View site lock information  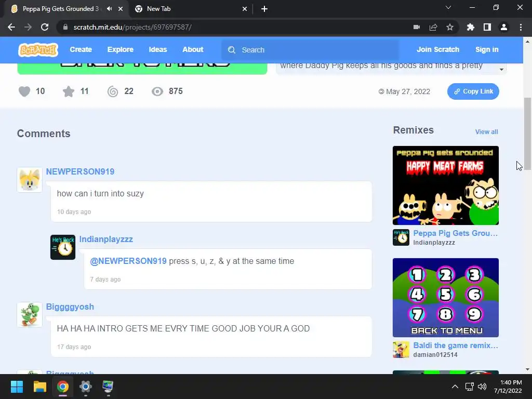click(65, 27)
